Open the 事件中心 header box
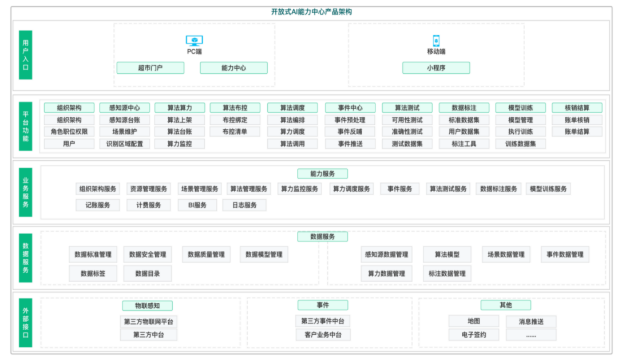Image resolution: width=618 pixels, height=364 pixels. [350, 108]
